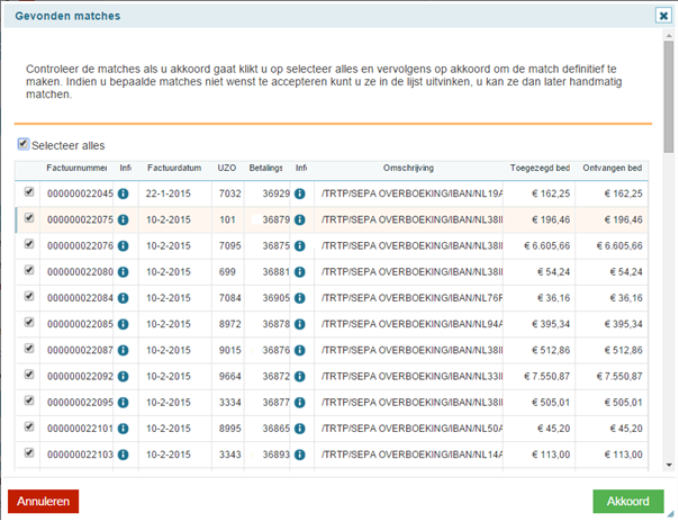
Task: Sort by Ontvangen bedrag column header
Action: point(612,168)
